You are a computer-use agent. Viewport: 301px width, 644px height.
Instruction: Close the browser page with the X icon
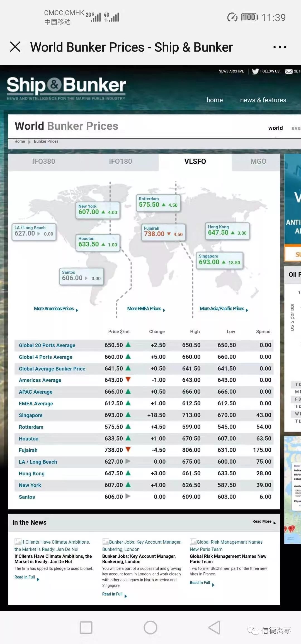coord(15,47)
